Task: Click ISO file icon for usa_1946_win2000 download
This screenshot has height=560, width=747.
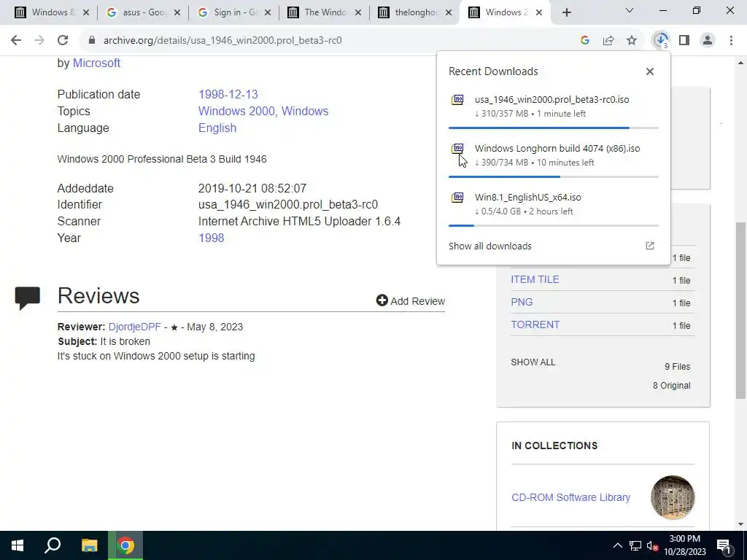Action: 457,99
